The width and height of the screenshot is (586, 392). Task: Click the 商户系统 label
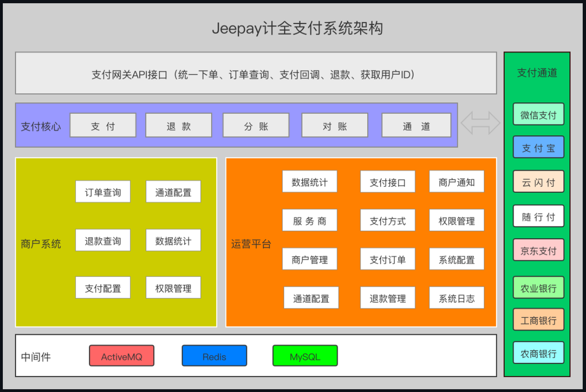[41, 244]
